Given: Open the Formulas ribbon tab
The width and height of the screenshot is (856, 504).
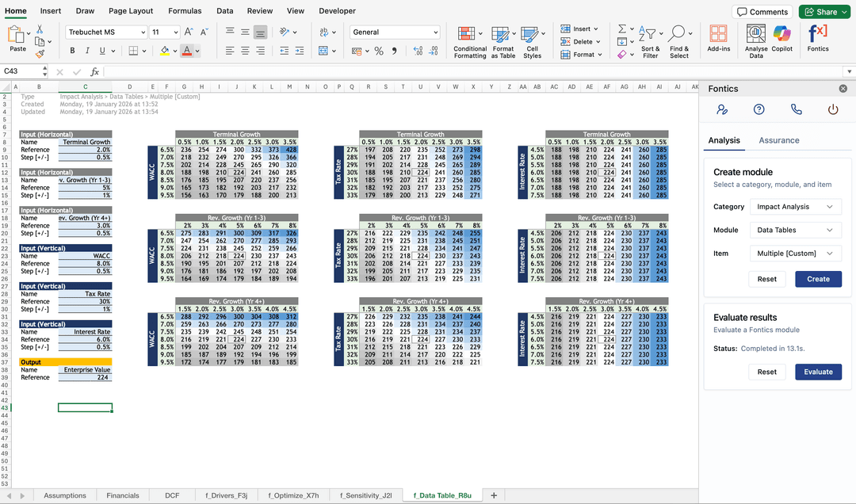Looking at the screenshot, I should click(185, 11).
